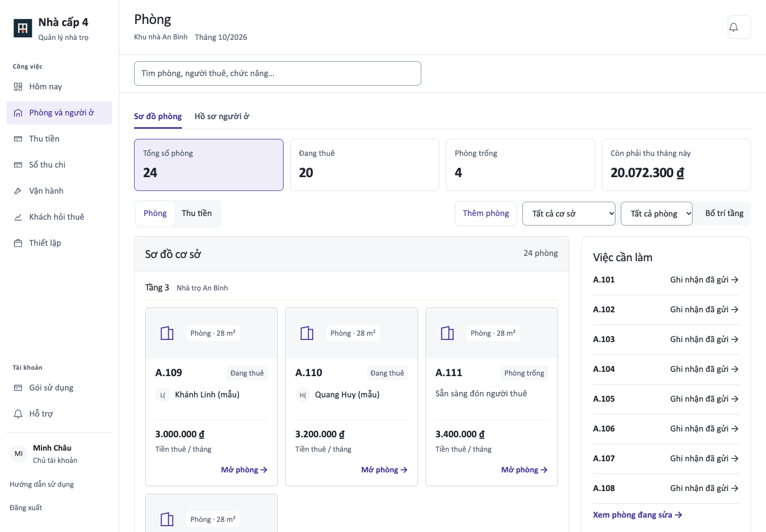766x532 pixels.
Task: Click the notification bell icon
Action: 739,27
